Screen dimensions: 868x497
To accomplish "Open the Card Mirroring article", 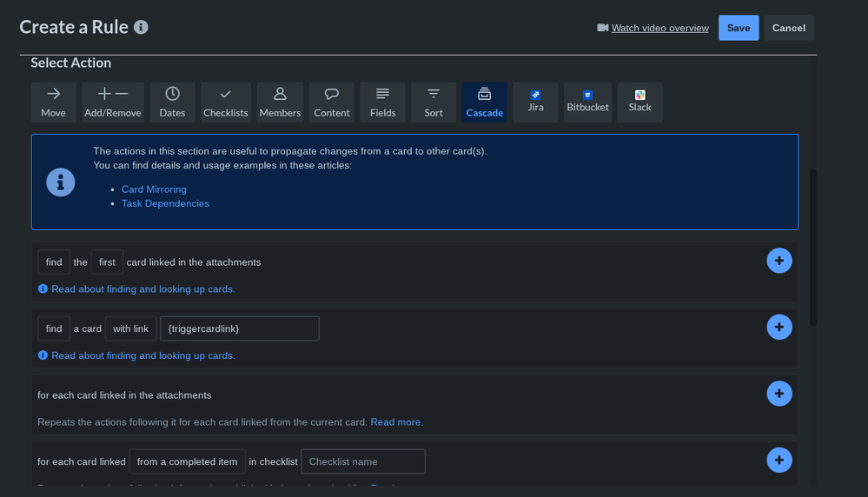I will click(x=154, y=189).
